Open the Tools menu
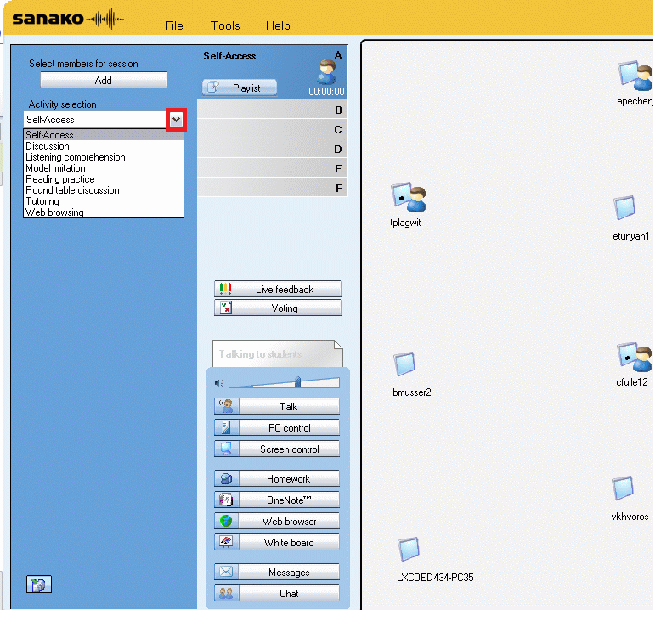 (x=225, y=25)
